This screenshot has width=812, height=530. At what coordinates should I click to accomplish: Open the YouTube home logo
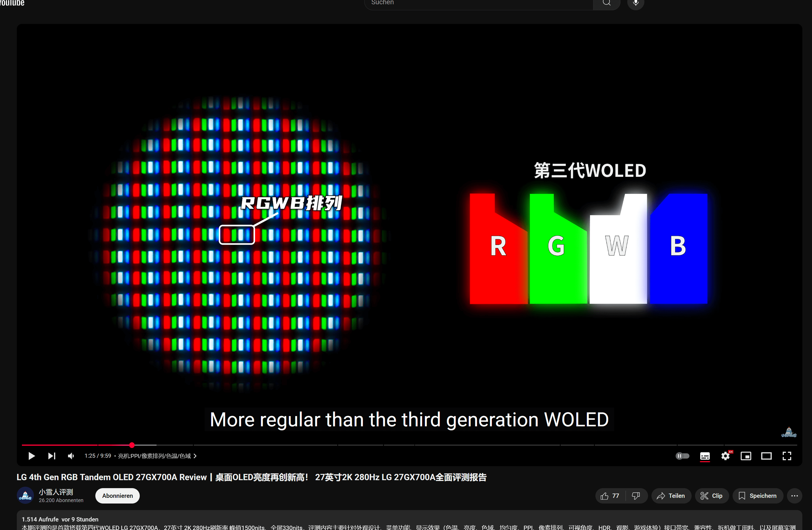(12, 3)
